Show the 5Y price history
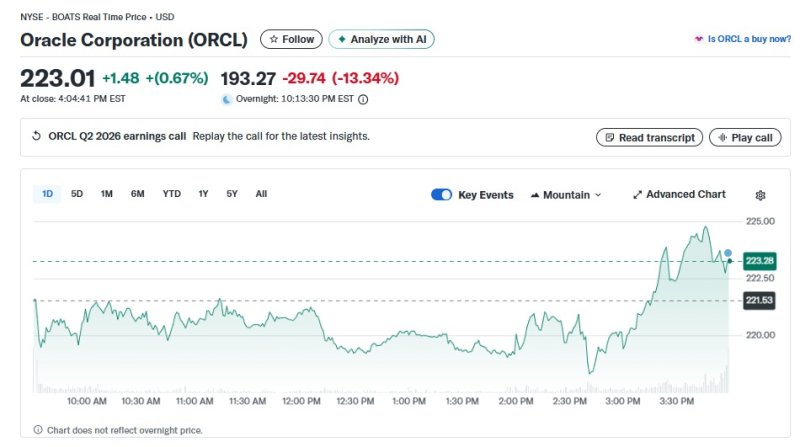This screenshot has width=800, height=447. (x=232, y=194)
